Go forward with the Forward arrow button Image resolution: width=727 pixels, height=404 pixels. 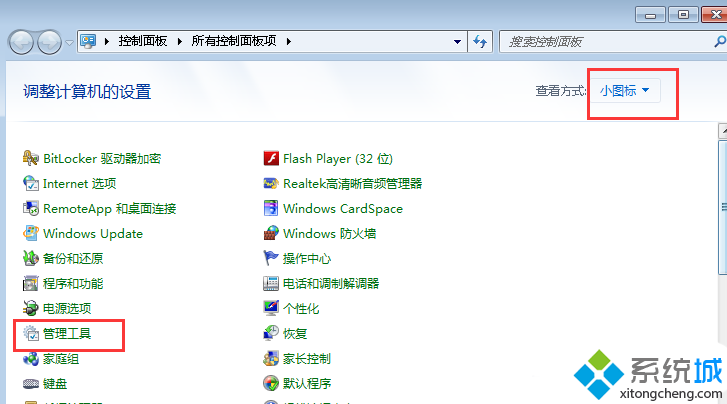click(49, 42)
